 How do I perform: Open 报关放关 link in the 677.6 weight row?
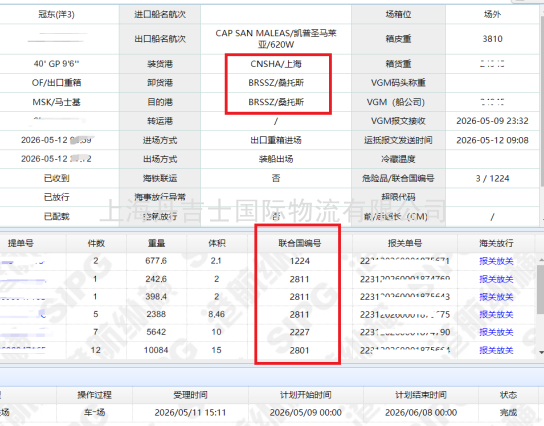pyautogui.click(x=496, y=261)
